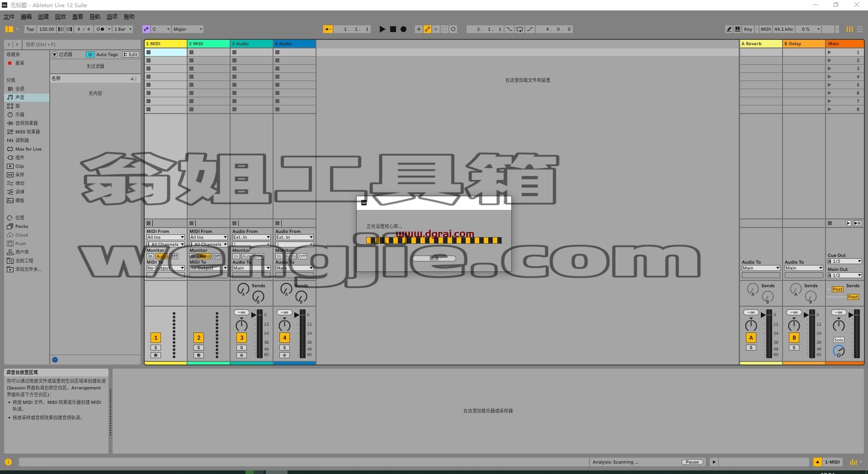The width and height of the screenshot is (868, 474).
Task: Open the 选项 menu
Action: click(x=112, y=17)
